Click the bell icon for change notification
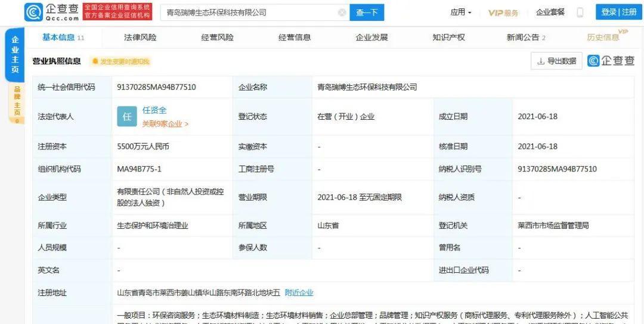 pos(95,61)
